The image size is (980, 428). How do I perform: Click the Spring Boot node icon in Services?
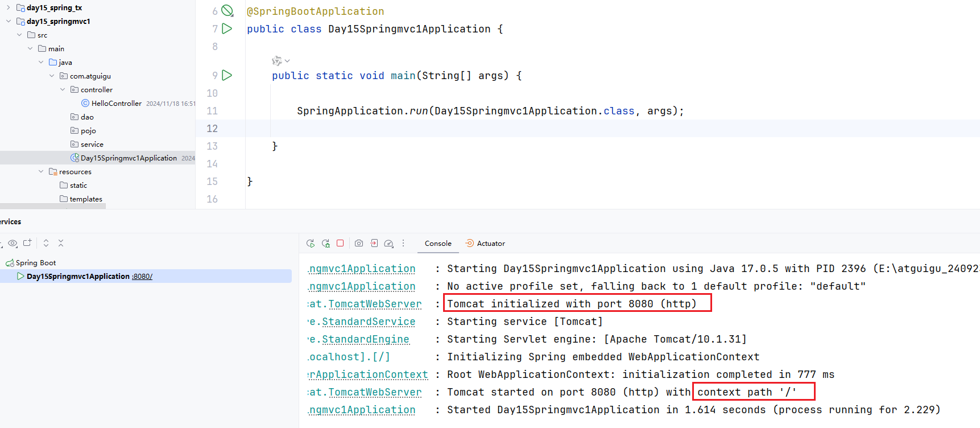10,263
